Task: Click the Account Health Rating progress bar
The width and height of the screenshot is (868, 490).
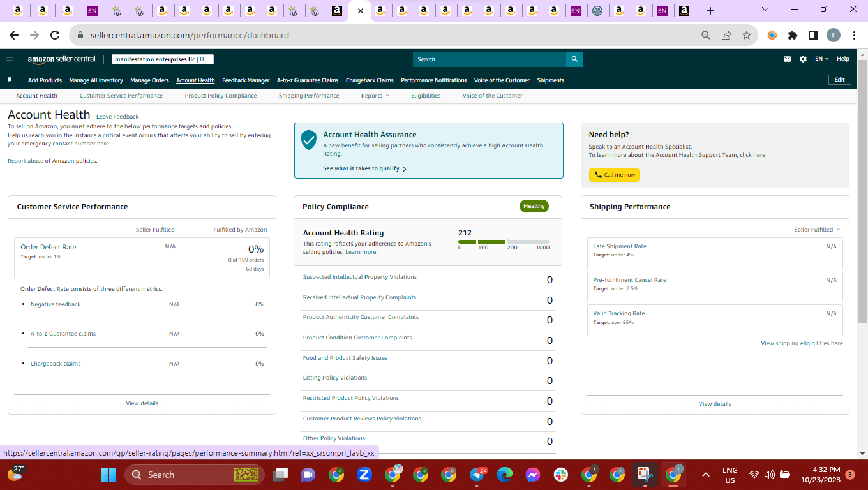Action: point(504,242)
